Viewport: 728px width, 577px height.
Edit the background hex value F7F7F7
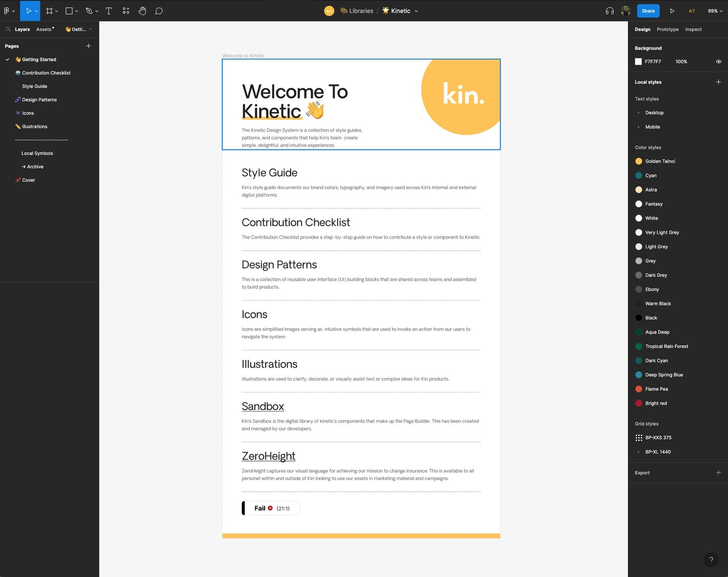click(653, 61)
